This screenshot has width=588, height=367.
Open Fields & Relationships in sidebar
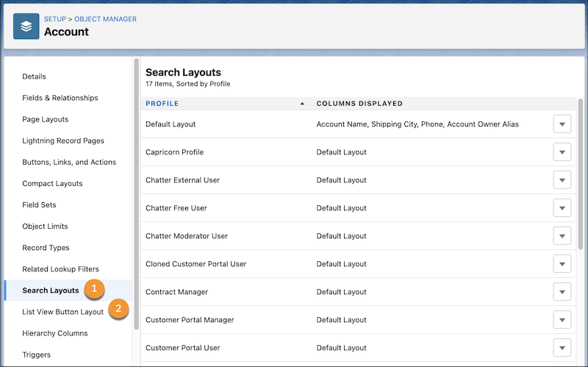click(60, 98)
